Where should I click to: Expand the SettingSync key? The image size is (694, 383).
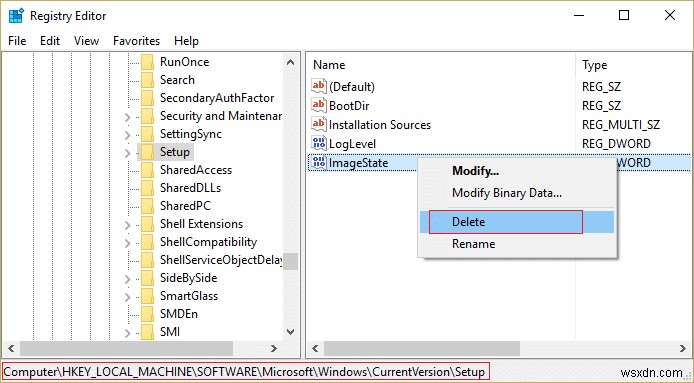[x=127, y=135]
